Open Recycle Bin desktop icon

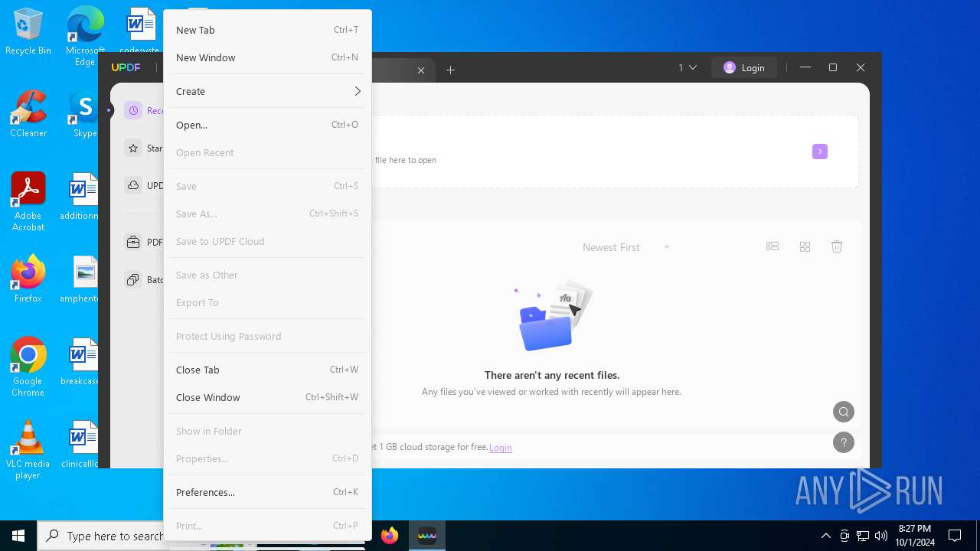click(x=28, y=32)
